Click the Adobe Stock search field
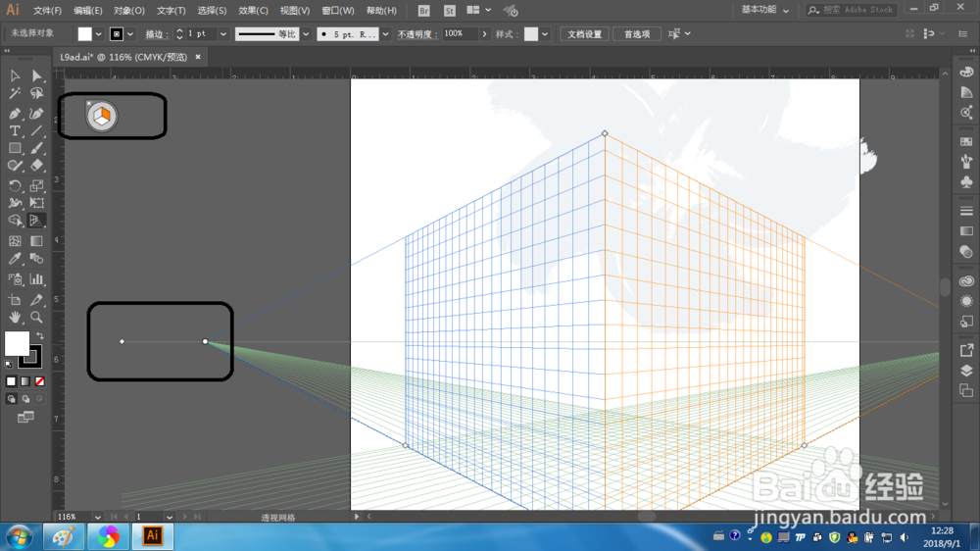980x551 pixels. tap(853, 10)
